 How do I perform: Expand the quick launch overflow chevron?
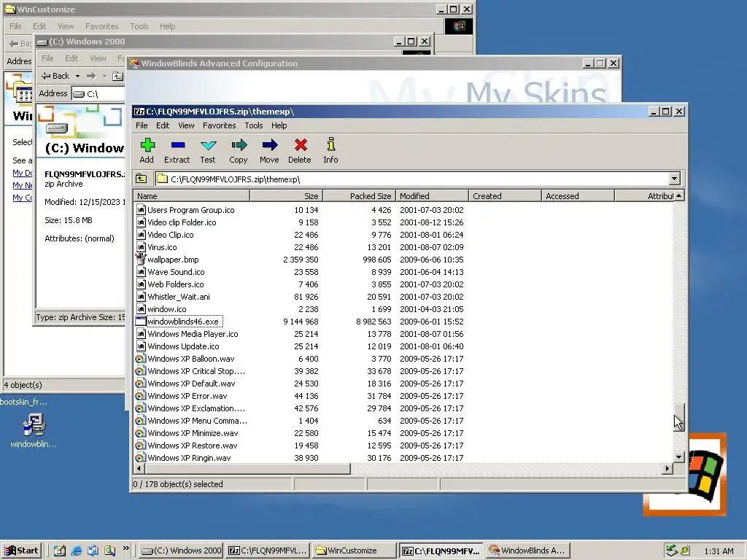(125, 548)
